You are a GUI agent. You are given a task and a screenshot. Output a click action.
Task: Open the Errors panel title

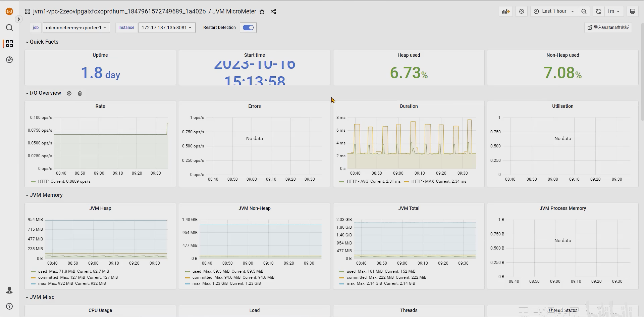point(255,106)
